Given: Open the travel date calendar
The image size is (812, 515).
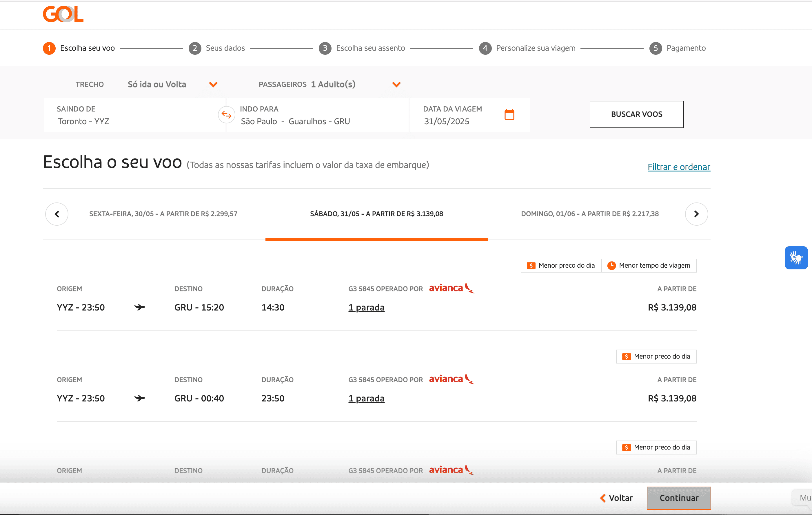Looking at the screenshot, I should (509, 115).
